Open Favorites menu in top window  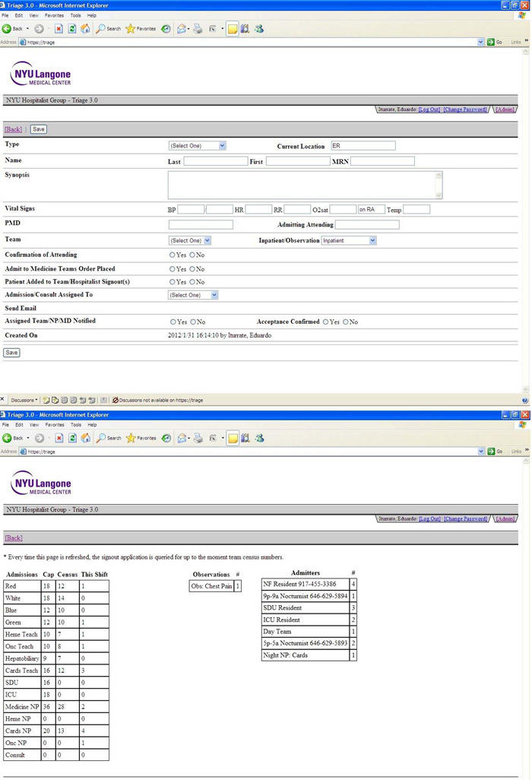click(54, 15)
